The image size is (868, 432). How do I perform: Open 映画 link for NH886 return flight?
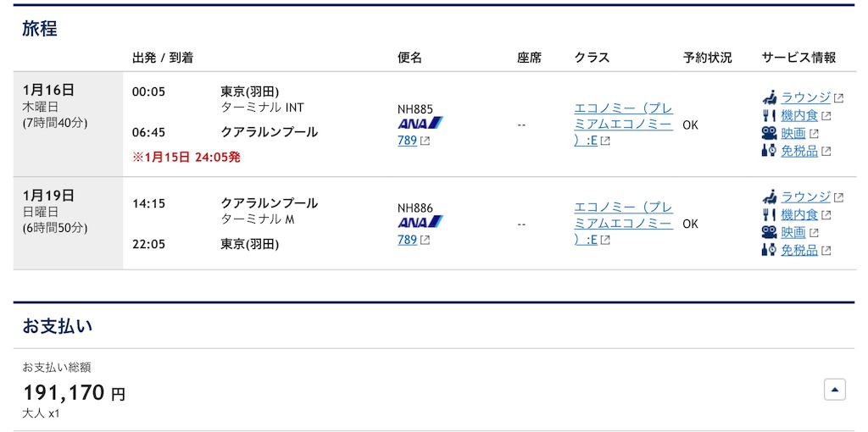[793, 232]
